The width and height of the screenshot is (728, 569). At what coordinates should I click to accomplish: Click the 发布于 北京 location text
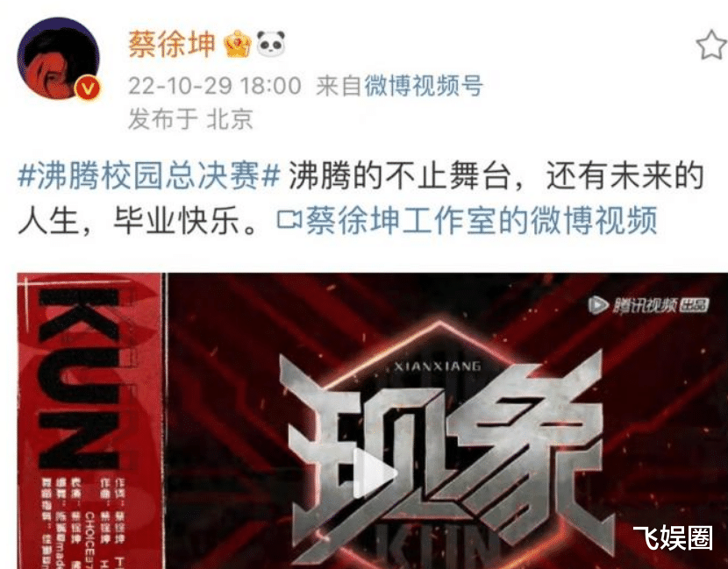pos(190,119)
